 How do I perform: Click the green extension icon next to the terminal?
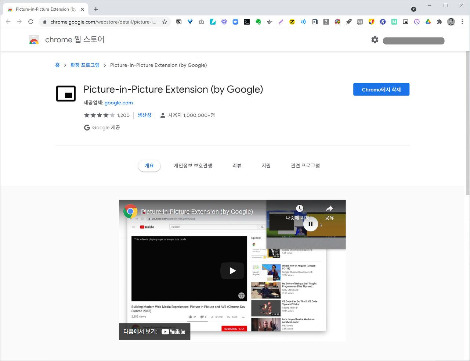[x=258, y=22]
